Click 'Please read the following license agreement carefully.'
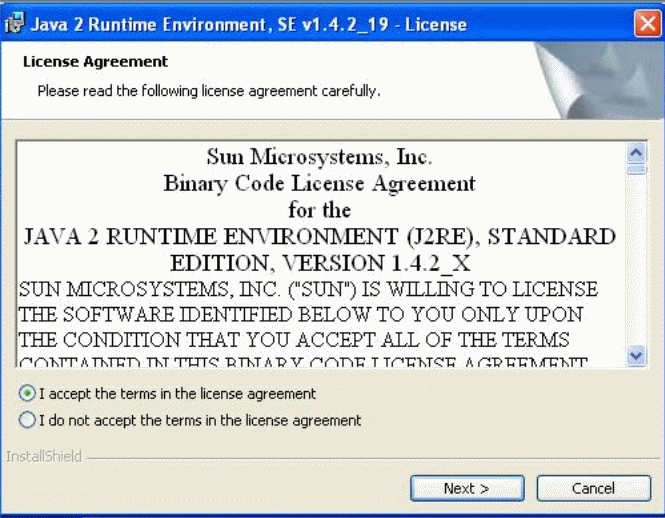This screenshot has height=518, width=665. (209, 91)
